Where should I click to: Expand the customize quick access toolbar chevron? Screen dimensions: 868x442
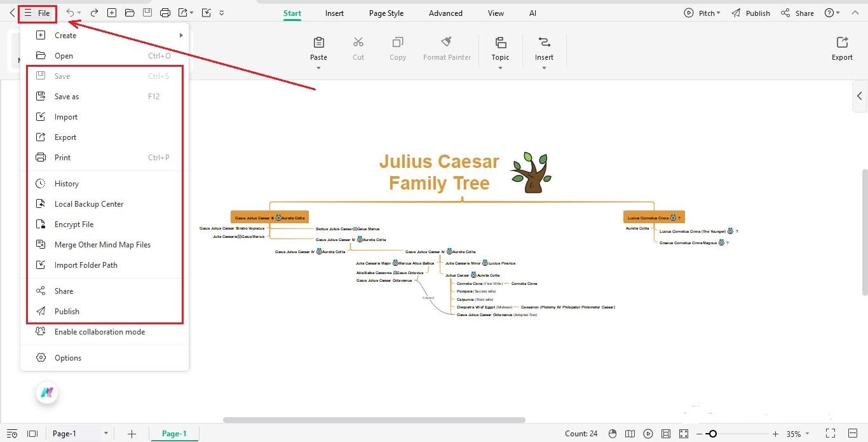(221, 13)
